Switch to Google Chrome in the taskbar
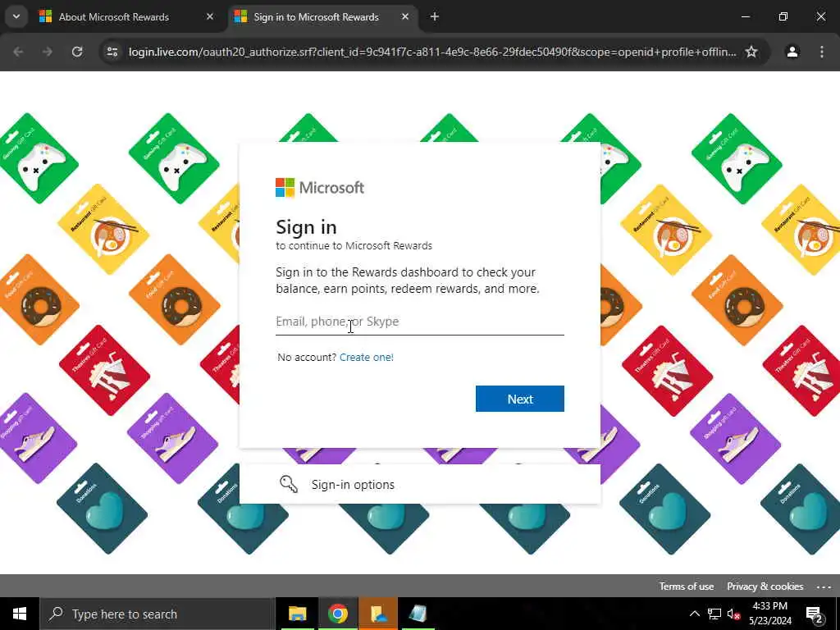Viewport: 840px width, 630px height. (x=337, y=614)
